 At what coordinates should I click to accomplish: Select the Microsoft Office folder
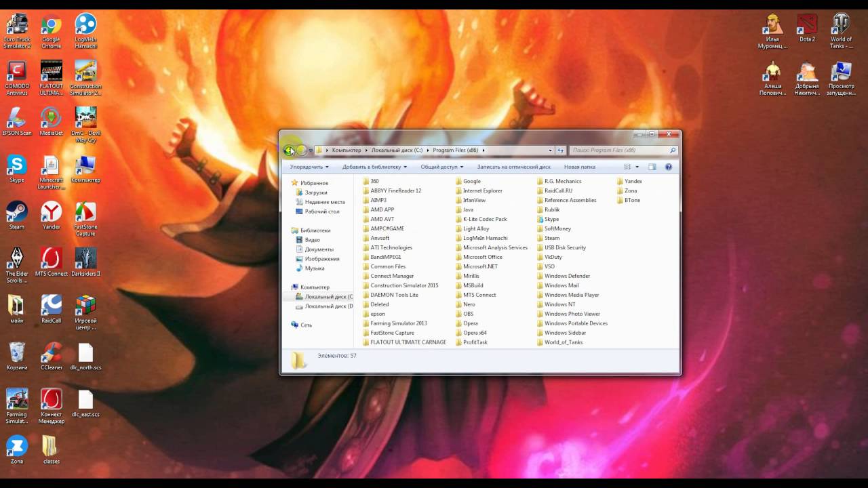tap(479, 257)
